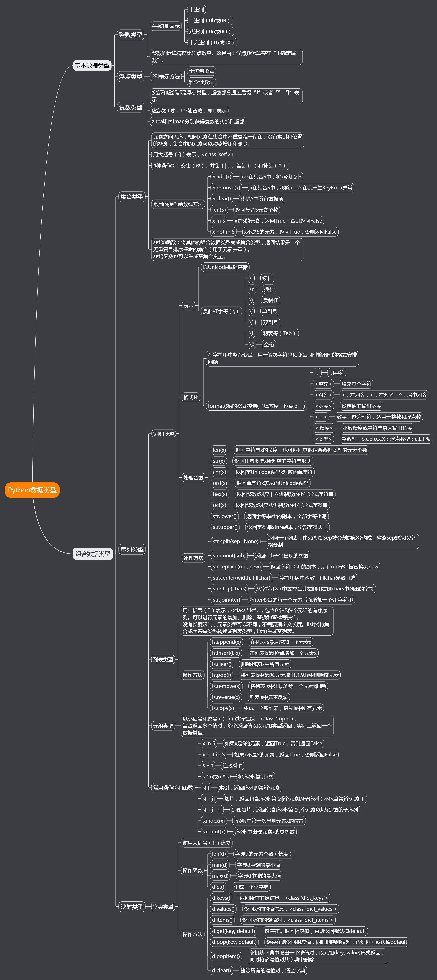The image size is (437, 980).
Task: Click the 复数类型 node
Action: tap(131, 107)
